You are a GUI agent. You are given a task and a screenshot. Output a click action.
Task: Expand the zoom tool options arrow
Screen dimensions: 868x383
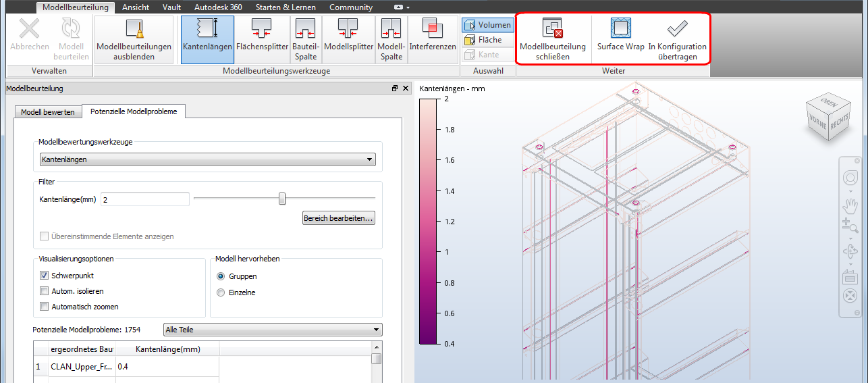[x=849, y=238]
